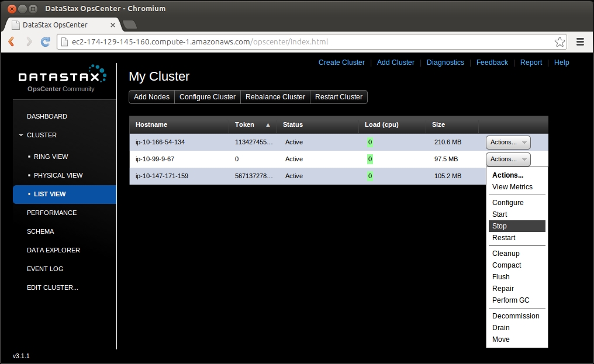The image size is (594, 364).
Task: Choose Perform GC from Actions menu
Action: tap(517, 300)
